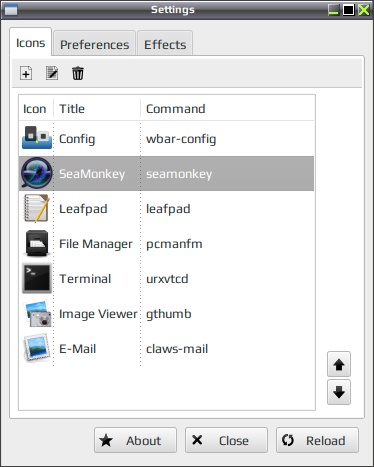Open the About dialog

(135, 440)
